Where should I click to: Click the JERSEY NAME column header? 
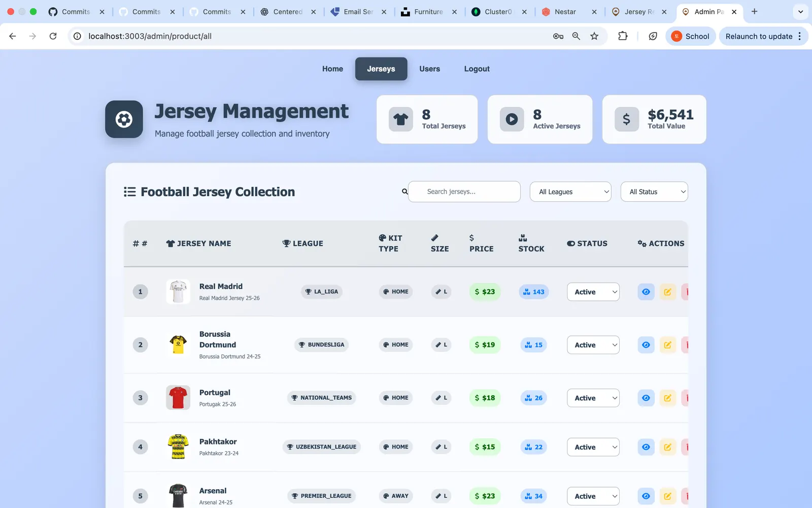click(x=198, y=243)
